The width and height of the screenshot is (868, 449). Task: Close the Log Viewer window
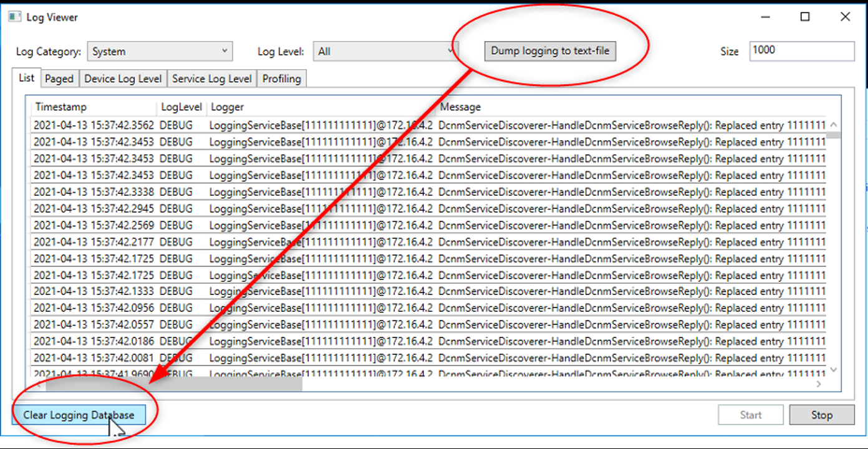(x=845, y=17)
